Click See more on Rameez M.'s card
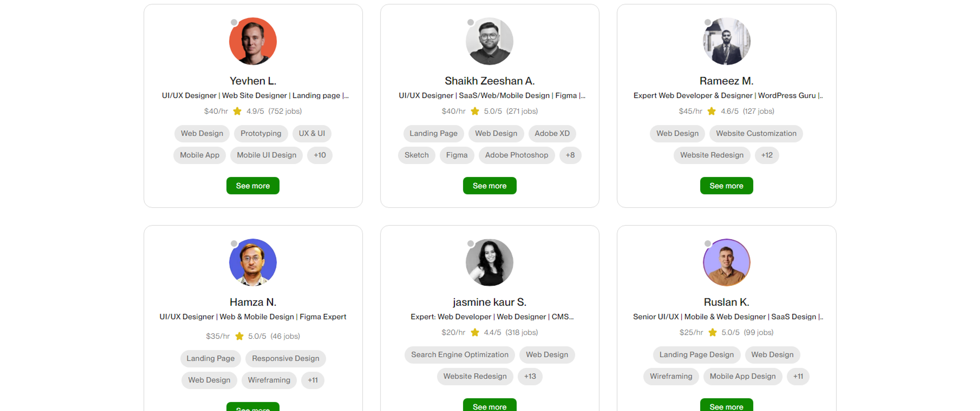Image resolution: width=980 pixels, height=411 pixels. 726,186
